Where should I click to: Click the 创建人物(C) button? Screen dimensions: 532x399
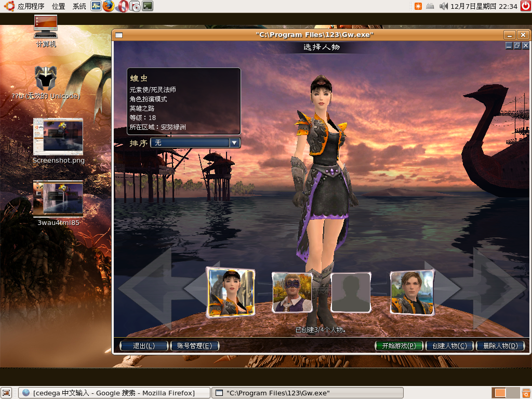[x=449, y=345]
